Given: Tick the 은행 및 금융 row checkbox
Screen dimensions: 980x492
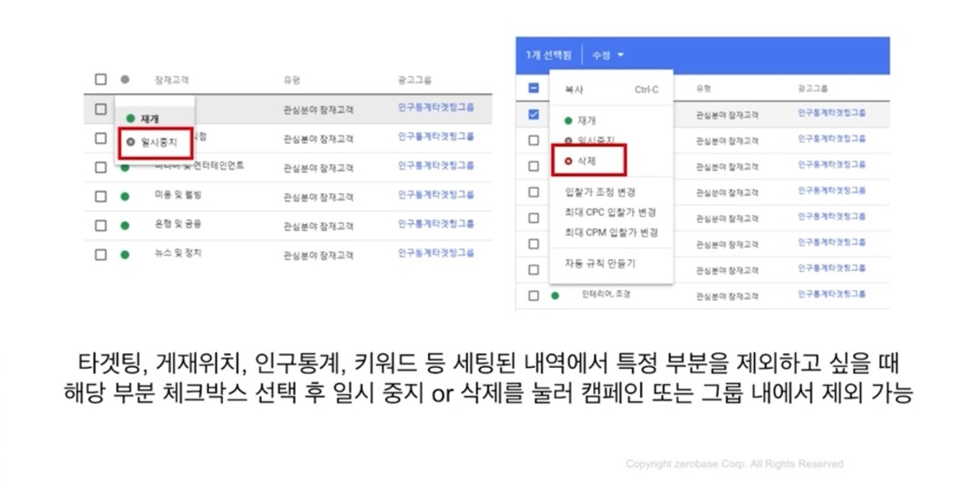Looking at the screenshot, I should point(101,226).
